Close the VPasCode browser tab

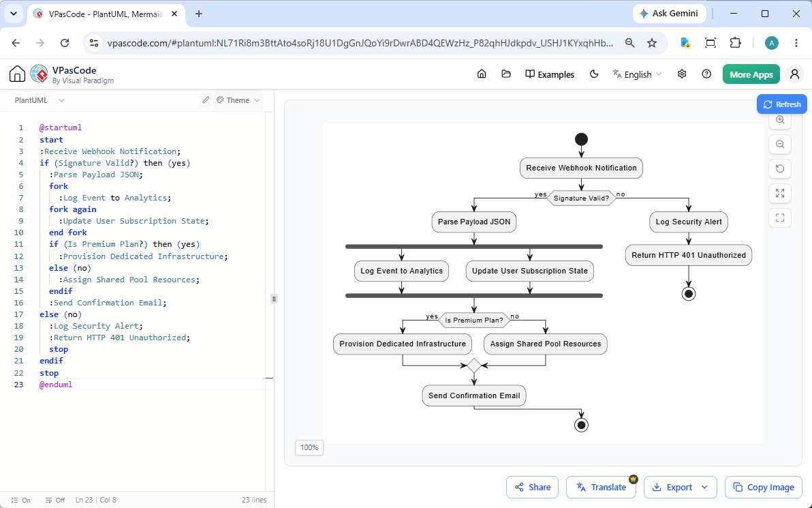tap(174, 14)
